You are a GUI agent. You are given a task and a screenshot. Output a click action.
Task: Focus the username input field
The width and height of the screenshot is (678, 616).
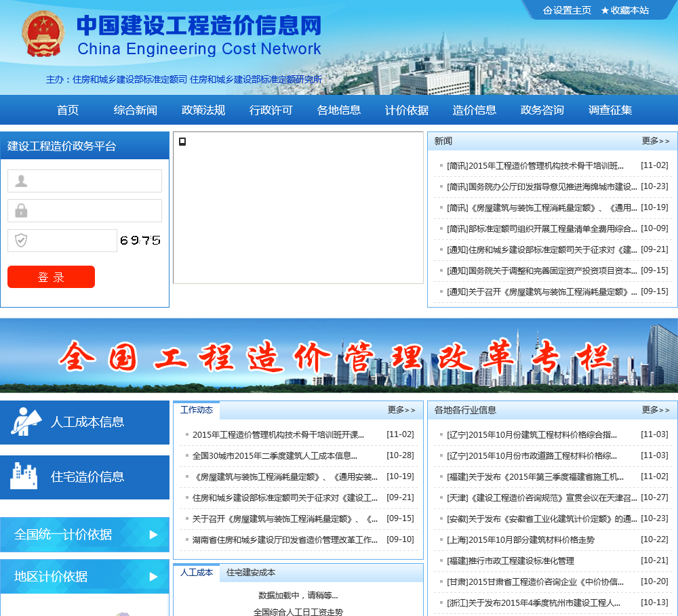click(85, 181)
